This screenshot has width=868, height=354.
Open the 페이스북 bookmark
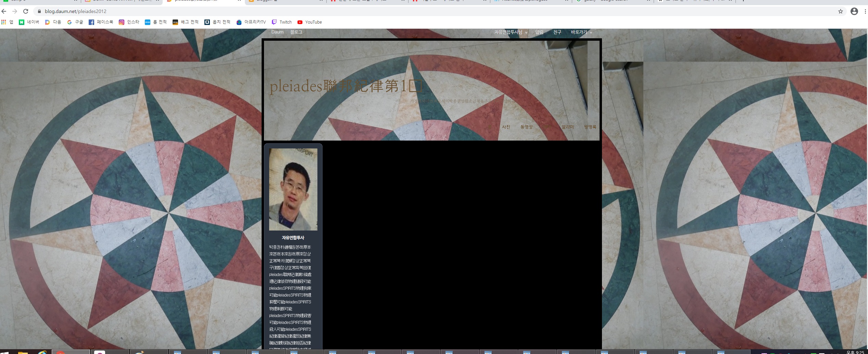point(101,22)
